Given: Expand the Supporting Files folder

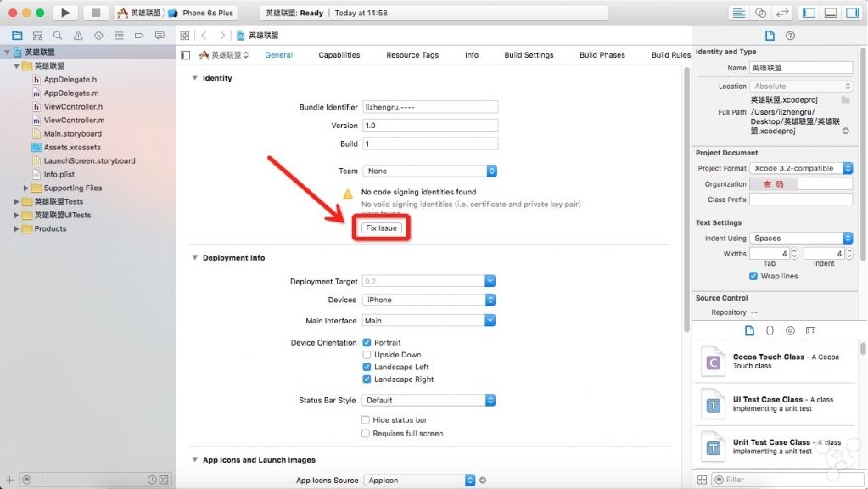Looking at the screenshot, I should (x=26, y=188).
